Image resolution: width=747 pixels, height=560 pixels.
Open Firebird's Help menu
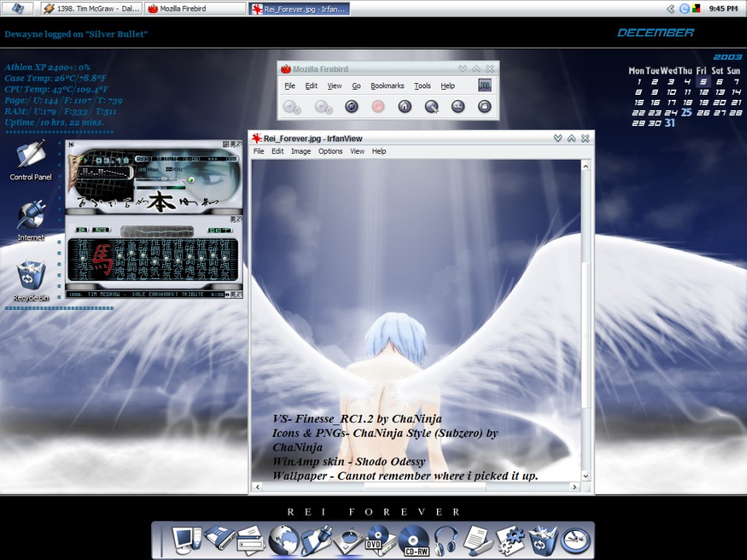pyautogui.click(x=447, y=86)
